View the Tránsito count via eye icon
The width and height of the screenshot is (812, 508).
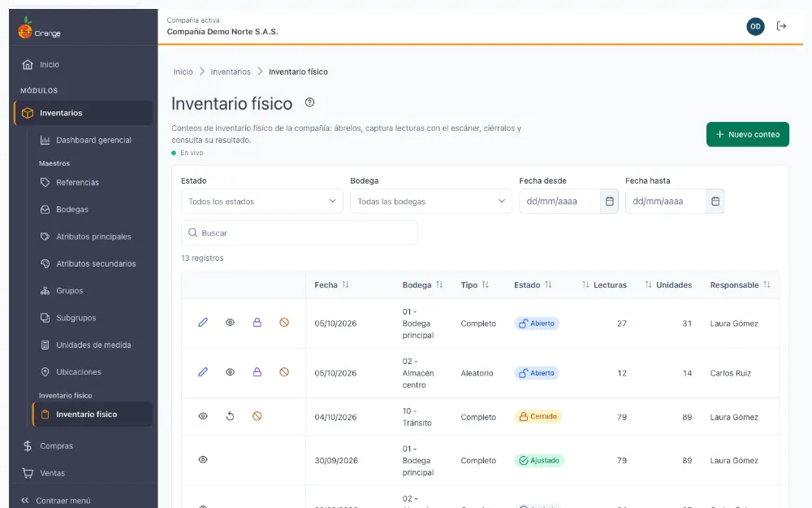point(203,416)
